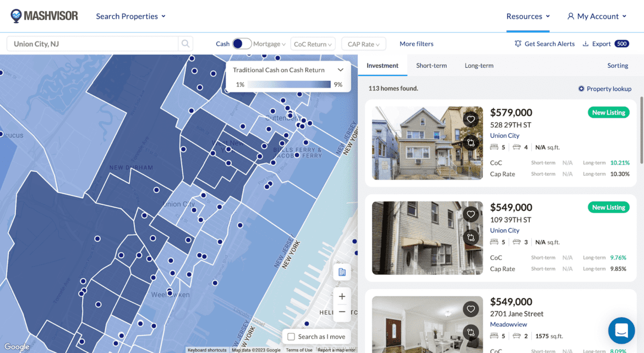Open the Union City listing location link
The height and width of the screenshot is (353, 644).
504,135
